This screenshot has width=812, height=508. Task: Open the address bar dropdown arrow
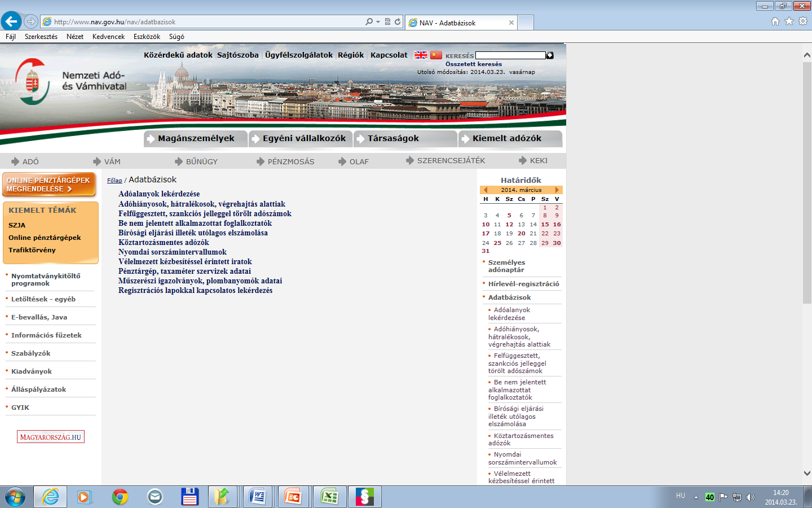point(378,22)
